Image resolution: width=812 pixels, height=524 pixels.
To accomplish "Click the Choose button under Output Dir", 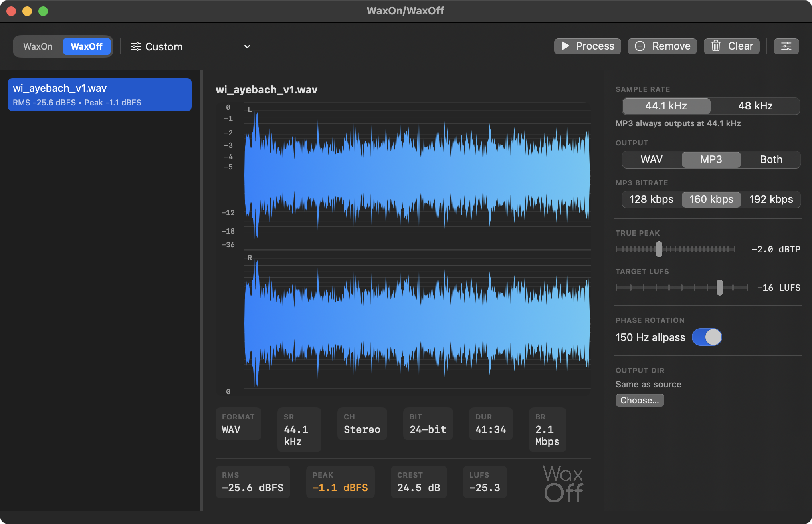I will coord(640,400).
